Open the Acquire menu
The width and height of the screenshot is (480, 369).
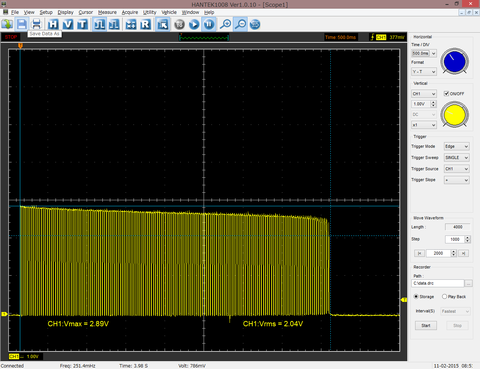tap(130, 12)
